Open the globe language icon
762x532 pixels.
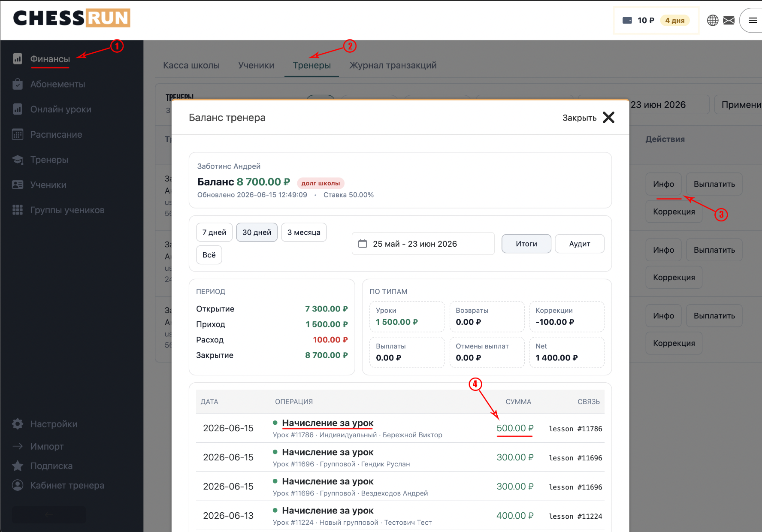pyautogui.click(x=713, y=20)
